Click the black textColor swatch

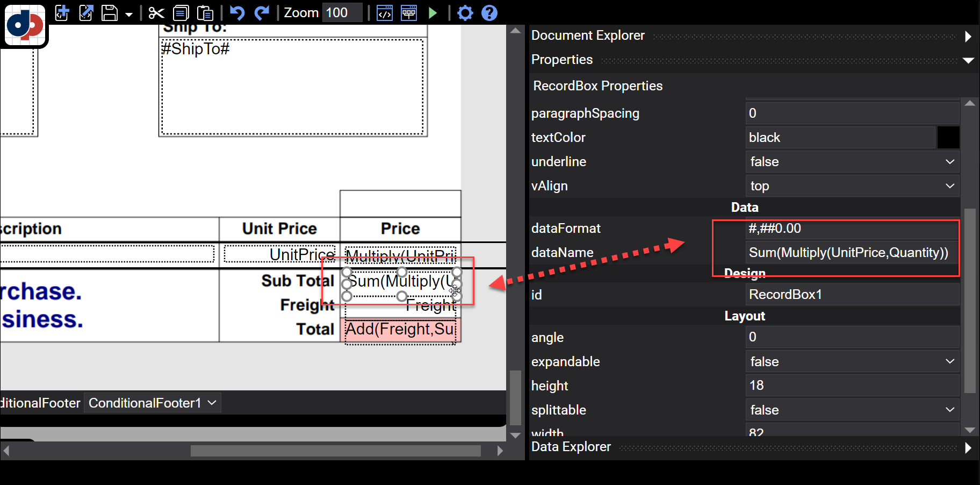click(x=948, y=138)
